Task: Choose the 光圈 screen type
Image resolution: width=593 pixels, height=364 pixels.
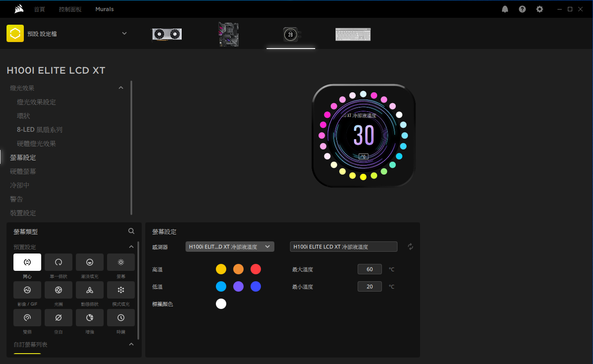Action: (x=59, y=290)
